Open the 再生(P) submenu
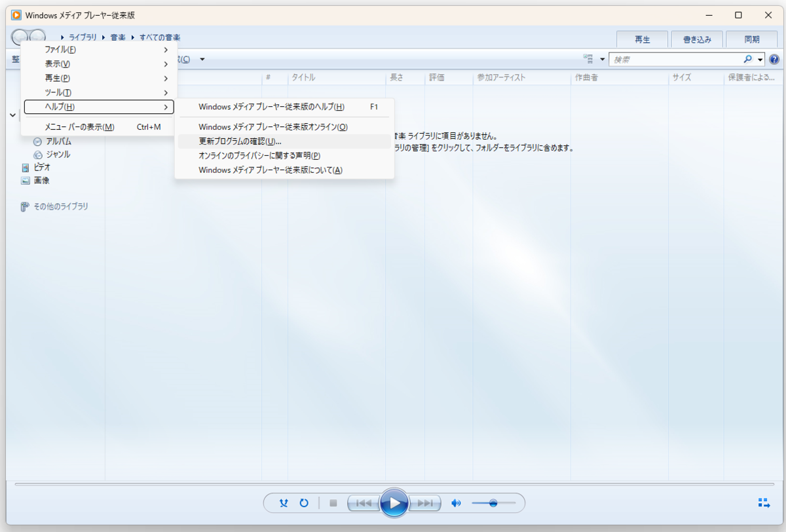 click(x=99, y=78)
